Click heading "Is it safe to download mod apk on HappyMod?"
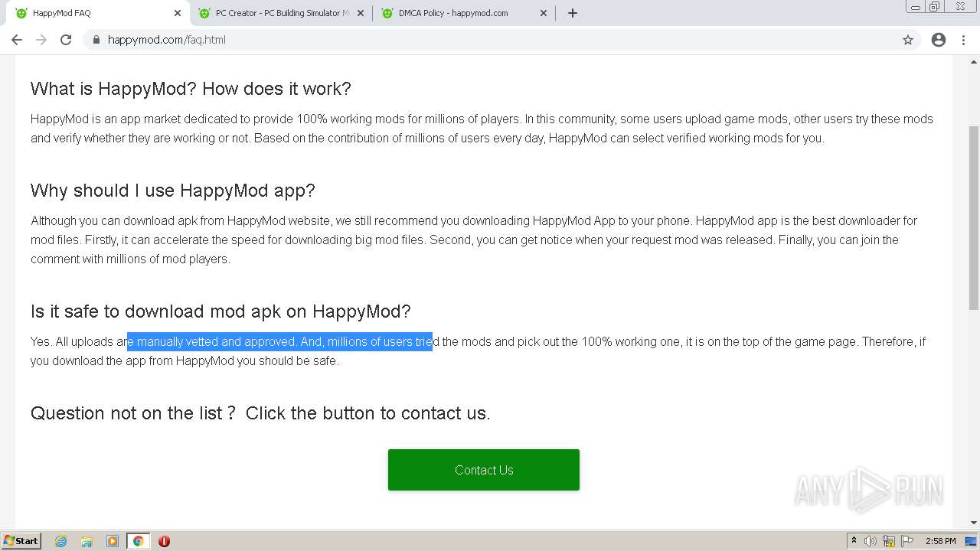The width and height of the screenshot is (980, 551). tap(220, 311)
